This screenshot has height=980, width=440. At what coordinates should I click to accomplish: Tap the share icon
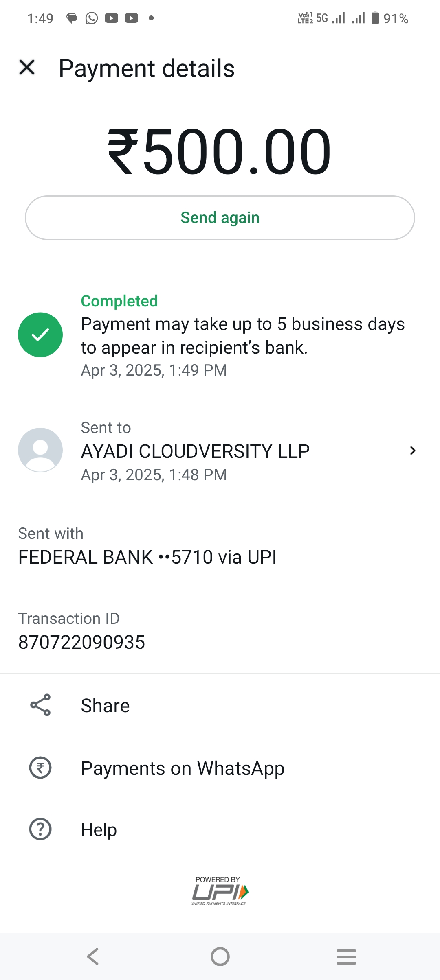pos(40,705)
